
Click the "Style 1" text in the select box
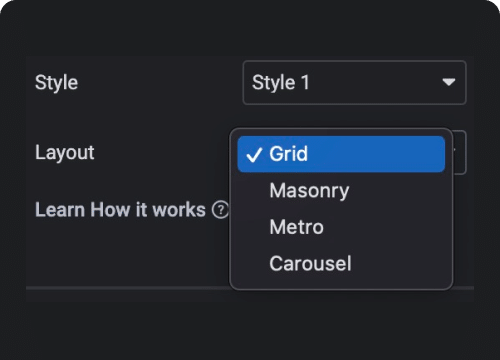(281, 82)
